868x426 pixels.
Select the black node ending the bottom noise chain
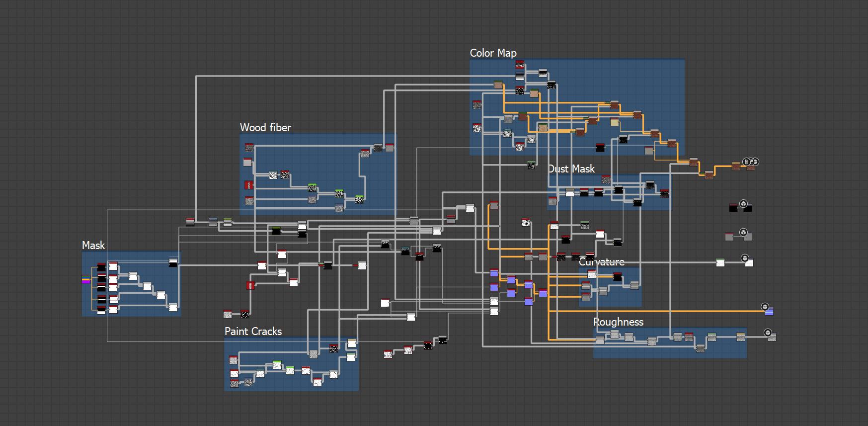442,340
